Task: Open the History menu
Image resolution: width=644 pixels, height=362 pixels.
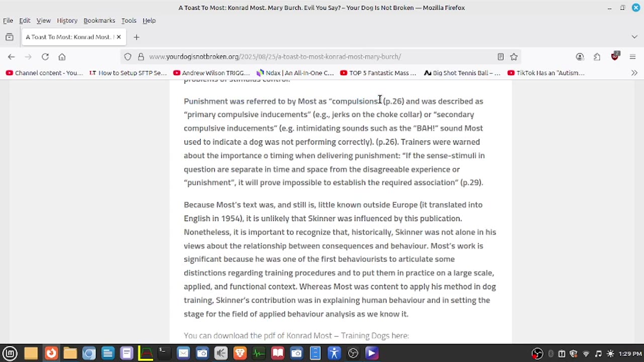Action: click(67, 21)
